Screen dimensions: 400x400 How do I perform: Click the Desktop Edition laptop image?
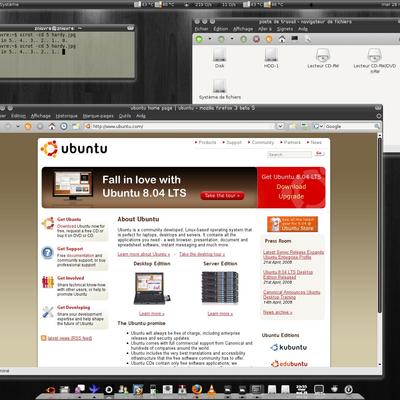point(152,288)
